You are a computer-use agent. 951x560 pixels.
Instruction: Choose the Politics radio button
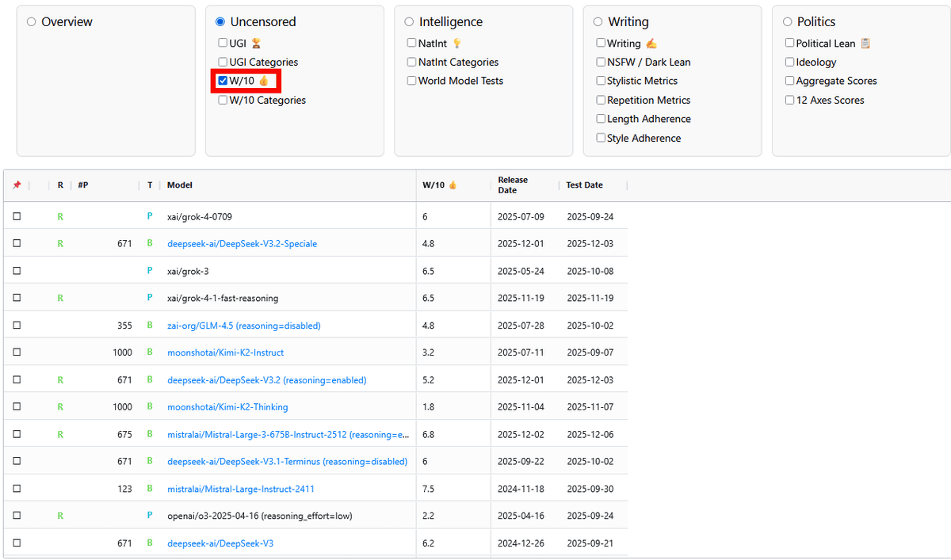[x=787, y=22]
